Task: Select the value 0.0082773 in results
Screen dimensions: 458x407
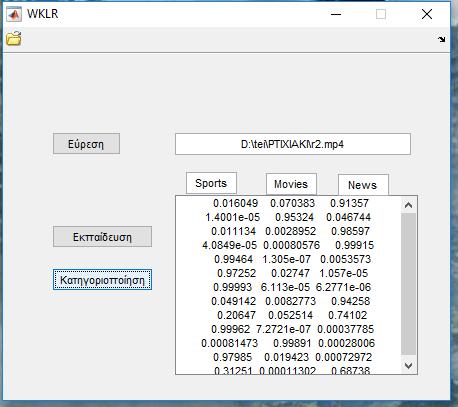Action: click(291, 301)
